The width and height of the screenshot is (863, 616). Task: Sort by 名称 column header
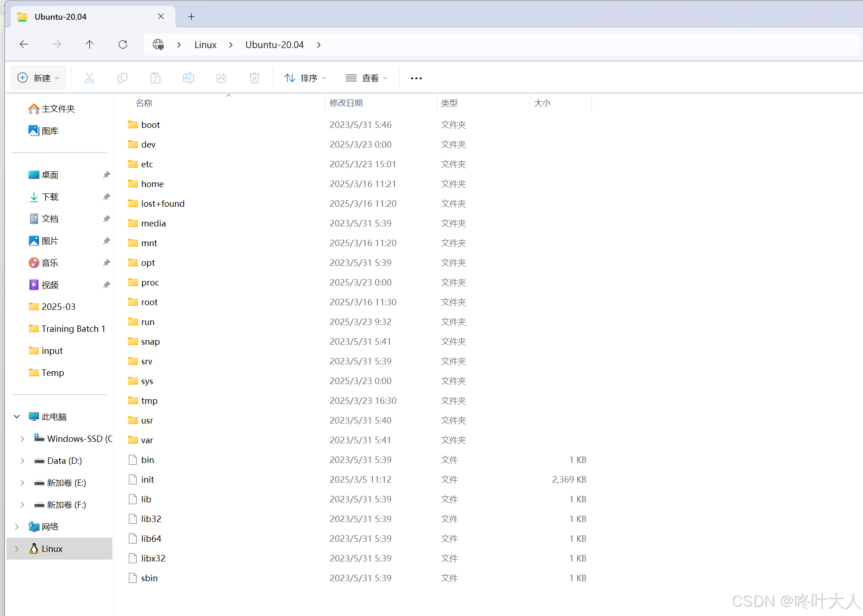coord(144,103)
